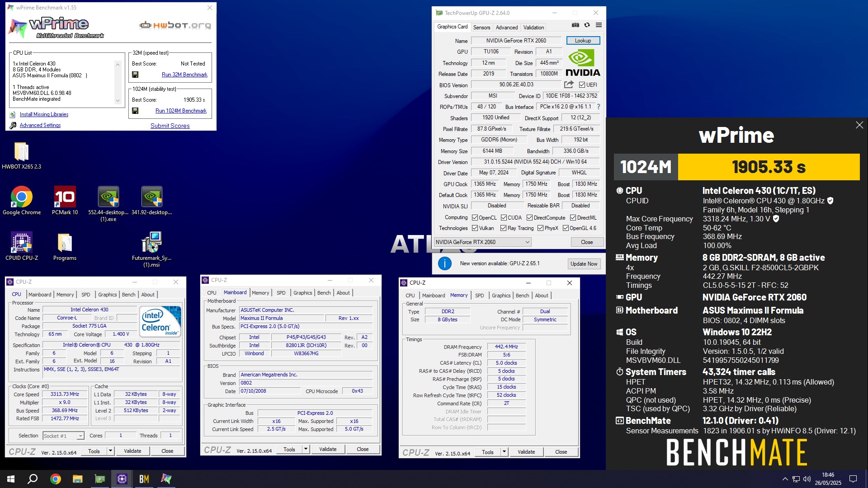Open the Windows Start menu

click(x=11, y=479)
